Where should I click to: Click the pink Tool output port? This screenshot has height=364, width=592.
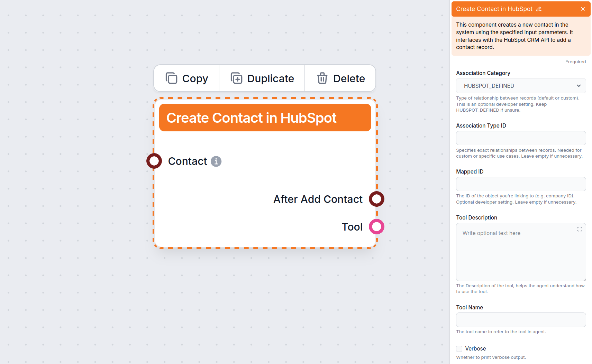(376, 227)
